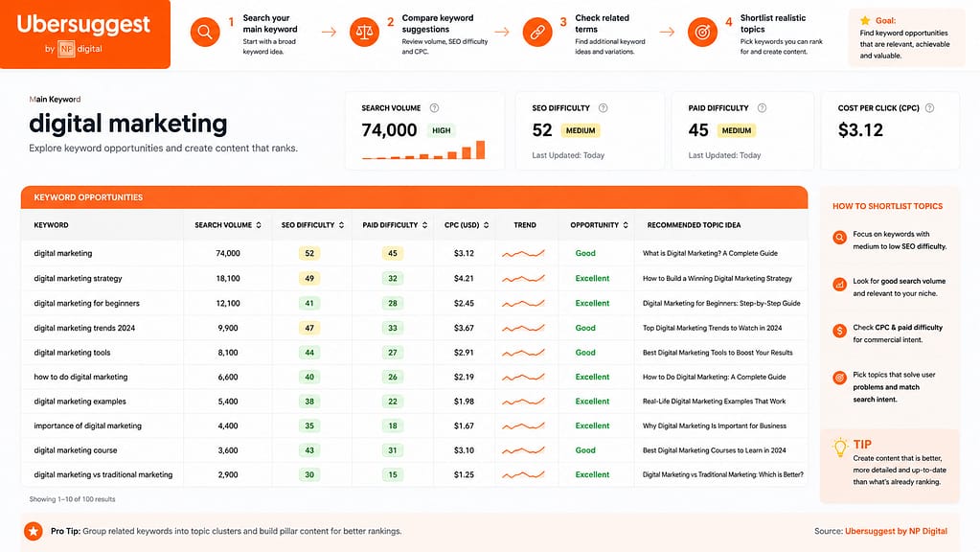Click the trend sparkline for digital marketing tools

[x=523, y=353]
